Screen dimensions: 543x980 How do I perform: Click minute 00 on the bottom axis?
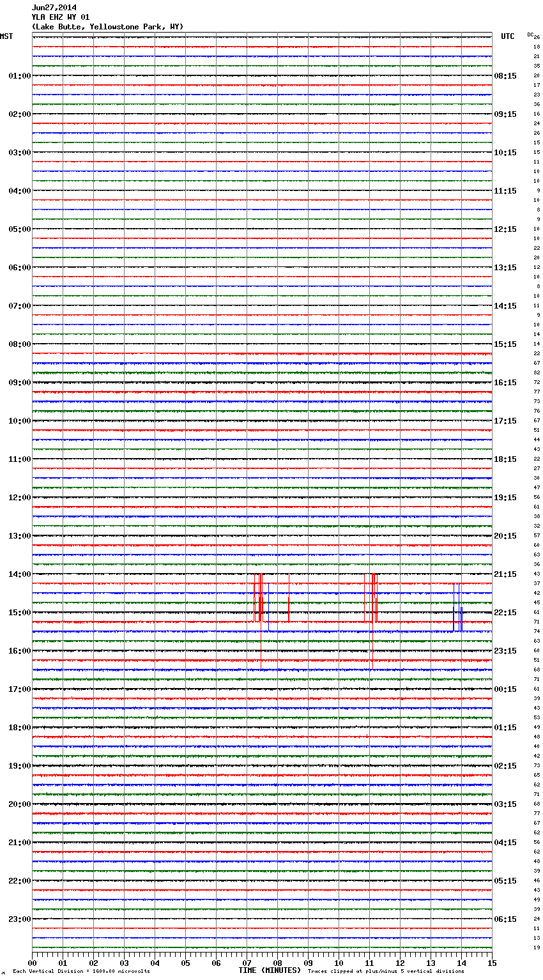(32, 963)
